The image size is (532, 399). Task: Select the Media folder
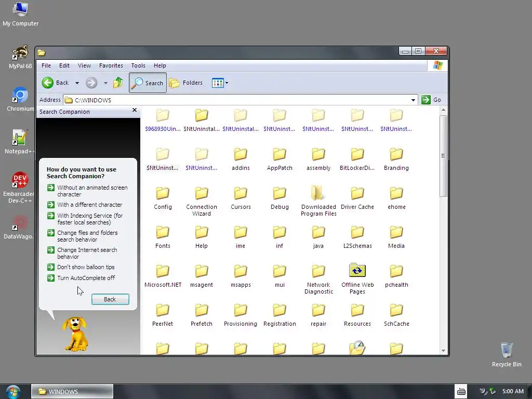[396, 237]
